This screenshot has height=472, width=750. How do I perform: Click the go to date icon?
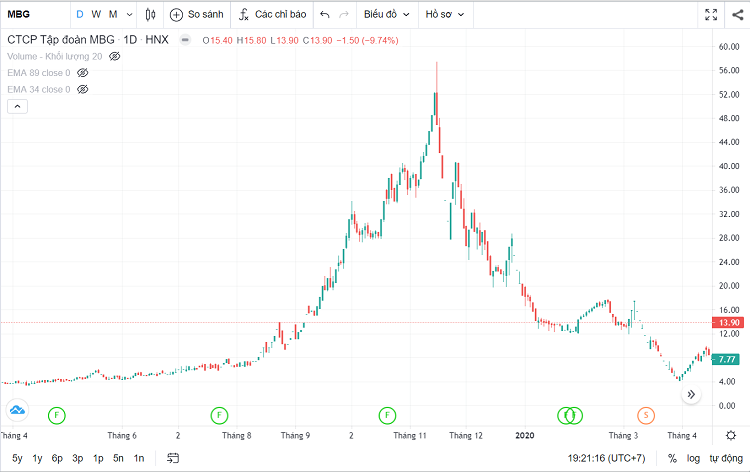[x=173, y=457]
